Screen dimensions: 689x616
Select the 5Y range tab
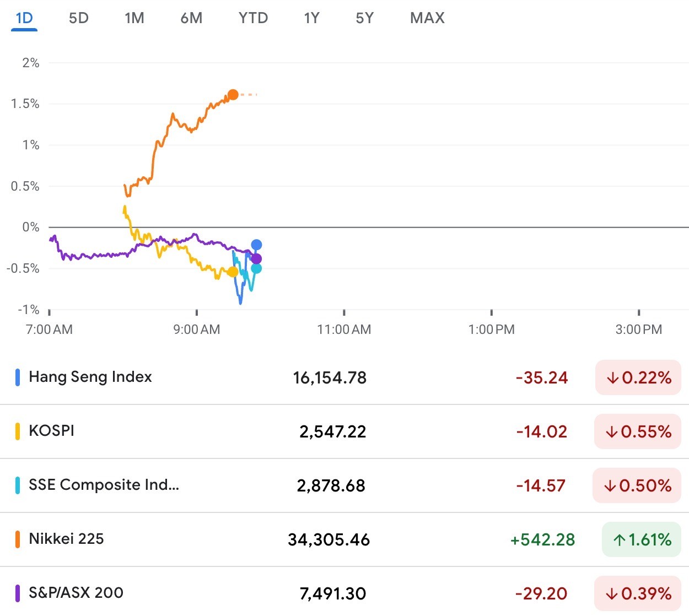364,18
